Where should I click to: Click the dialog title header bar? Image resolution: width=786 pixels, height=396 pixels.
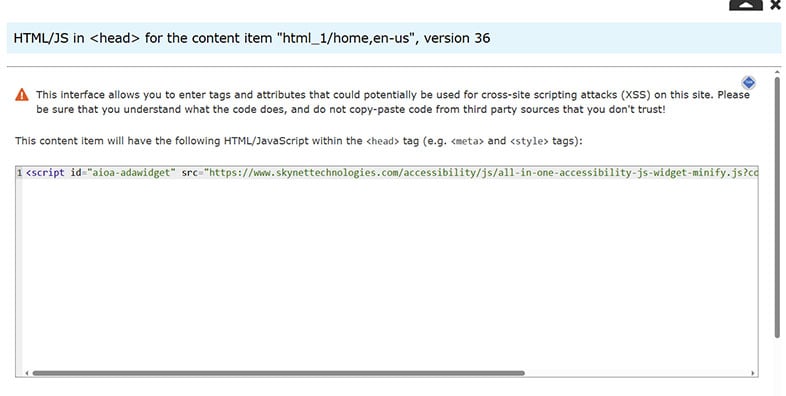(x=394, y=38)
